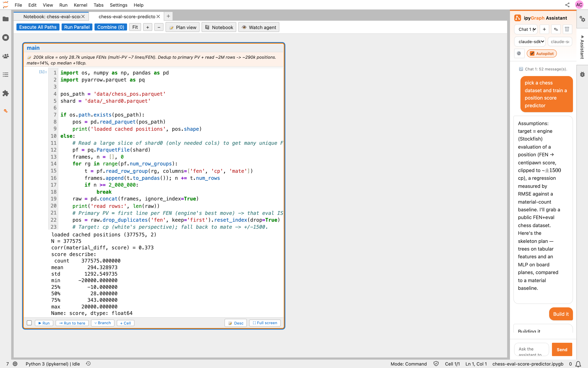Zoom out with the minus toolbar button

159,27
